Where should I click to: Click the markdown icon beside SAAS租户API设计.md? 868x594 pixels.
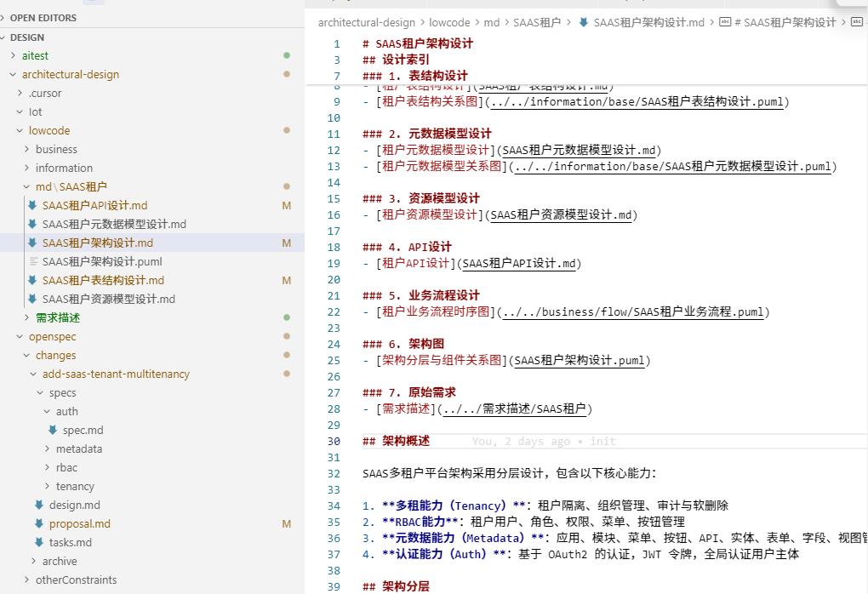click(x=32, y=205)
